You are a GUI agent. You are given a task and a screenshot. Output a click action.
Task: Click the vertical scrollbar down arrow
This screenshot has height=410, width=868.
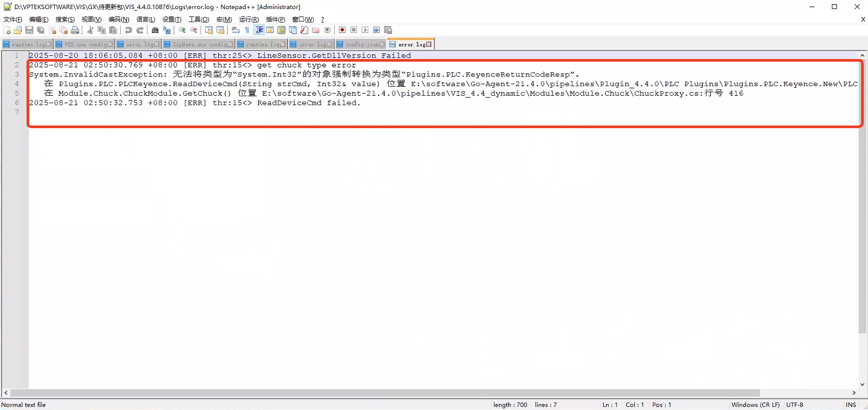tap(862, 384)
